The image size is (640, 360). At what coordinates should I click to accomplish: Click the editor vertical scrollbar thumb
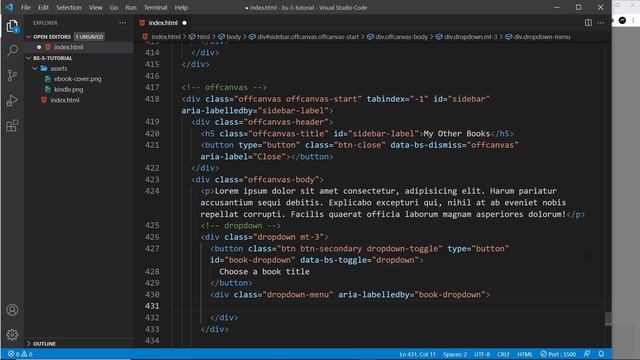[608, 319]
